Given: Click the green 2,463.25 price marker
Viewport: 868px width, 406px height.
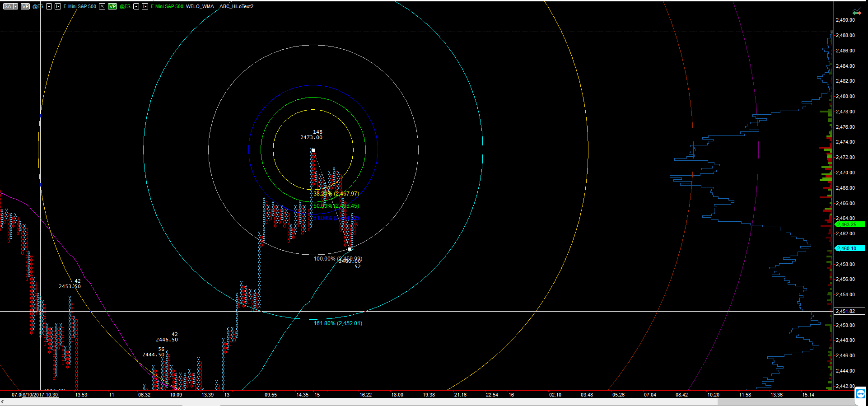Looking at the screenshot, I should [849, 224].
